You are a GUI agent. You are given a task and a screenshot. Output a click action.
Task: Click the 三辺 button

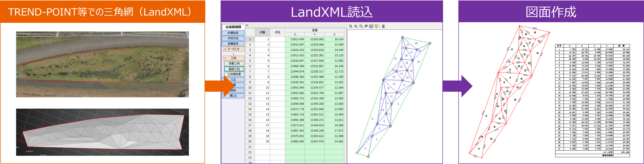(x=233, y=80)
